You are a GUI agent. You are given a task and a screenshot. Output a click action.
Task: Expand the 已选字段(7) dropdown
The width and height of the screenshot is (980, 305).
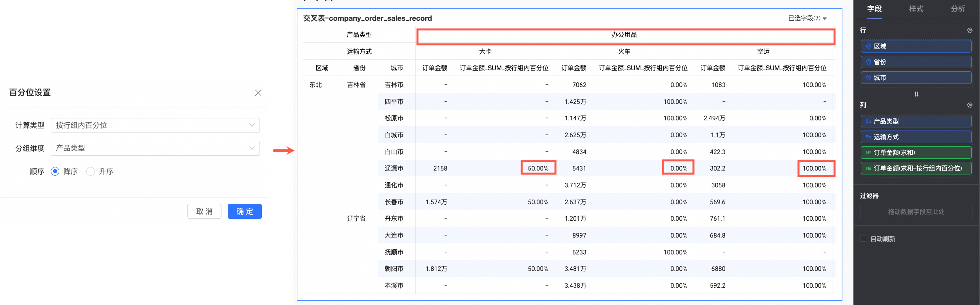point(808,18)
